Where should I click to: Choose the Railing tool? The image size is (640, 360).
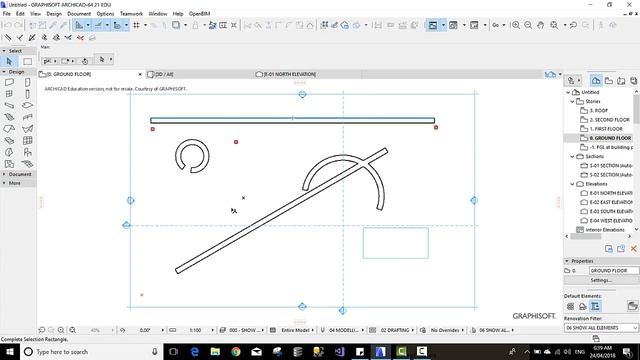coord(27,117)
